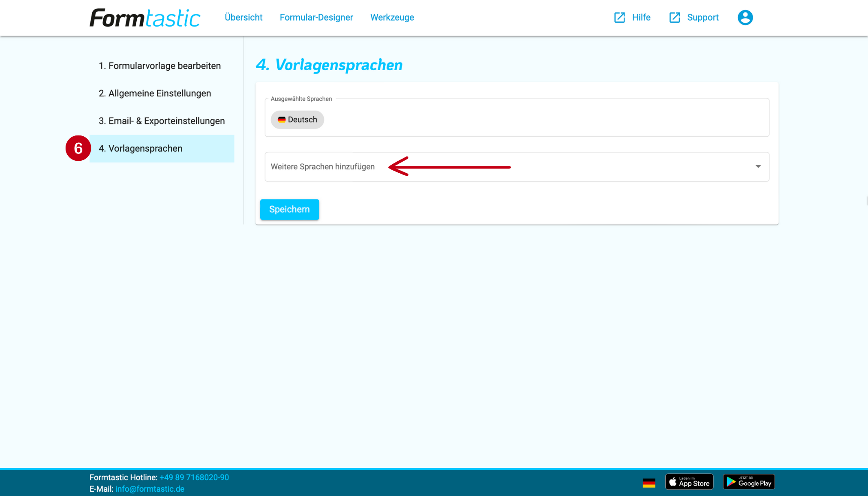The width and height of the screenshot is (868, 496).
Task: Click the German flag in Deutsch chip
Action: pos(282,120)
